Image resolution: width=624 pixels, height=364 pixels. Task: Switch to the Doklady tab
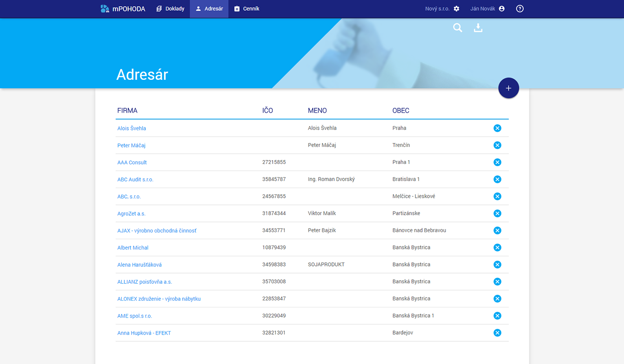pyautogui.click(x=170, y=8)
